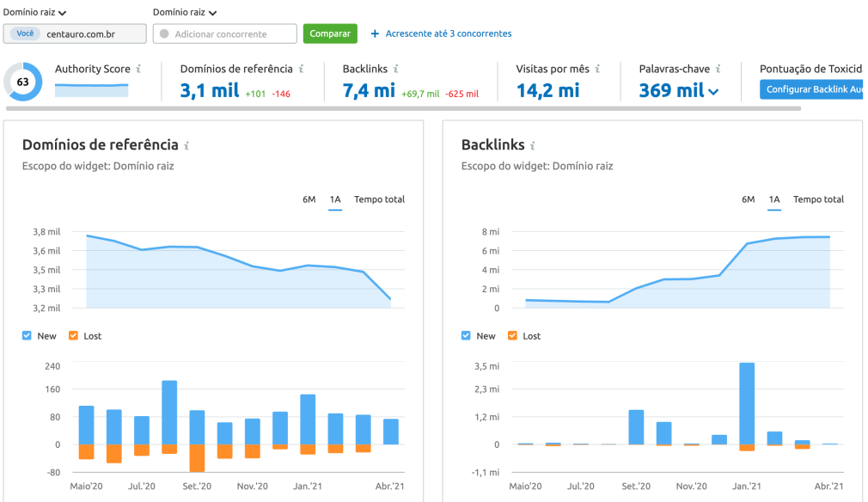
Task: Uncheck New in the Backlinks chart legend
Action: [x=465, y=335]
